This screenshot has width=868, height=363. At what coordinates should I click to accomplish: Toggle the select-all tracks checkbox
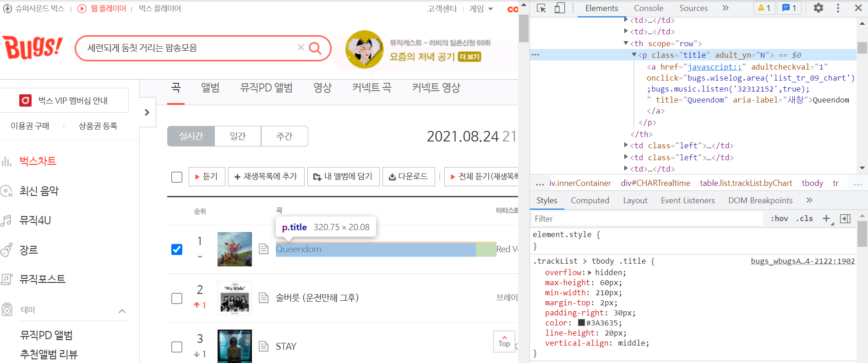(177, 177)
